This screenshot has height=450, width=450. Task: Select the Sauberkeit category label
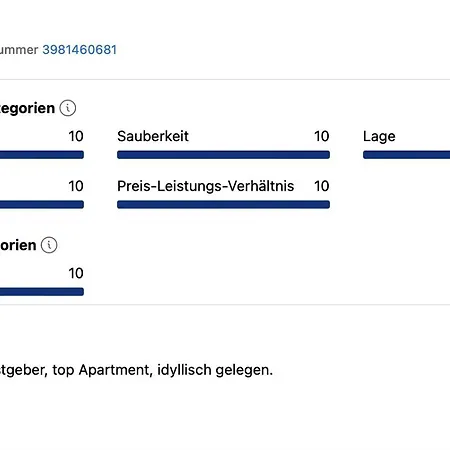pos(153,136)
